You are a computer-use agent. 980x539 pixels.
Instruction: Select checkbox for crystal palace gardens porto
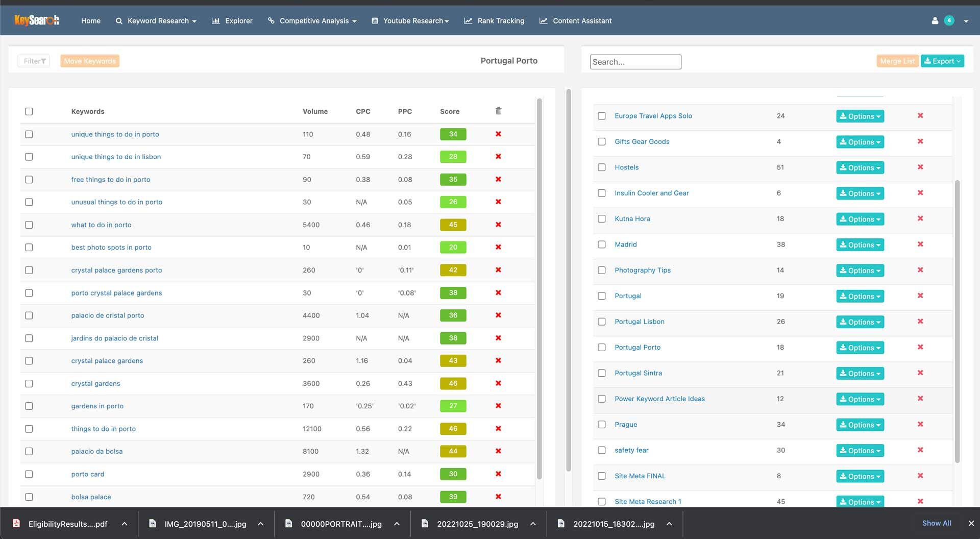(29, 270)
